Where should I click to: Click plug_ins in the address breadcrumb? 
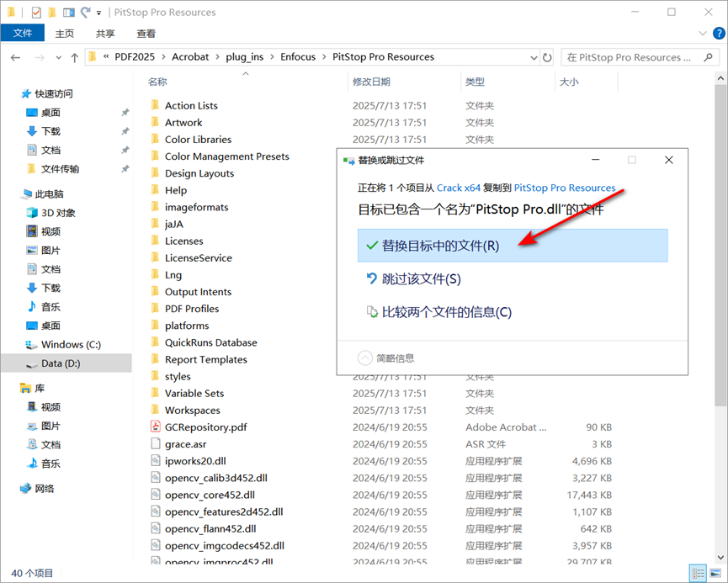coord(244,56)
